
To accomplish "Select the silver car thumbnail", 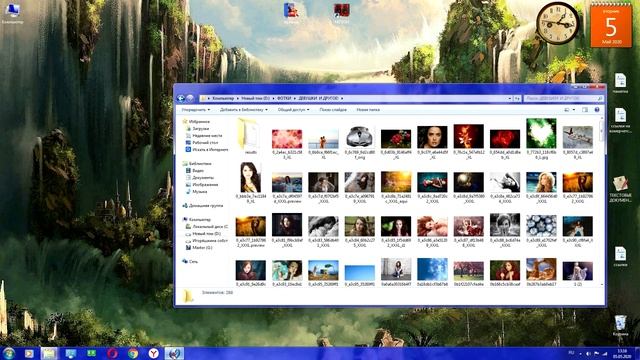I will pos(359,137).
